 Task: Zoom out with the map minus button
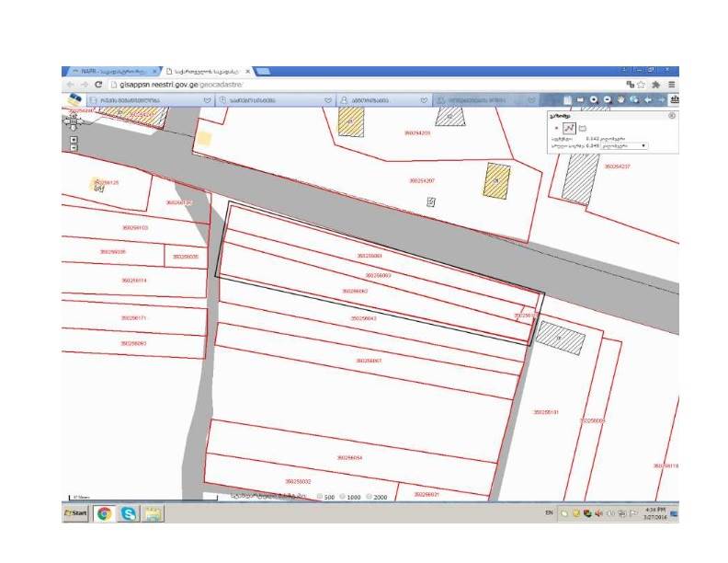(74, 148)
